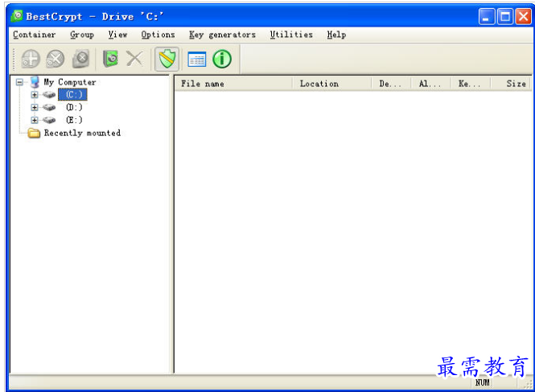Viewport: 535px width, 392px height.
Task: Open the Help menu
Action: (x=336, y=35)
